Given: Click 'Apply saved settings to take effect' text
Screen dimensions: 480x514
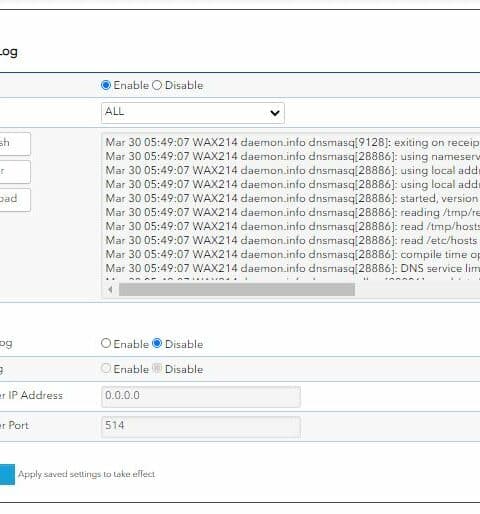Looking at the screenshot, I should pos(87,474).
